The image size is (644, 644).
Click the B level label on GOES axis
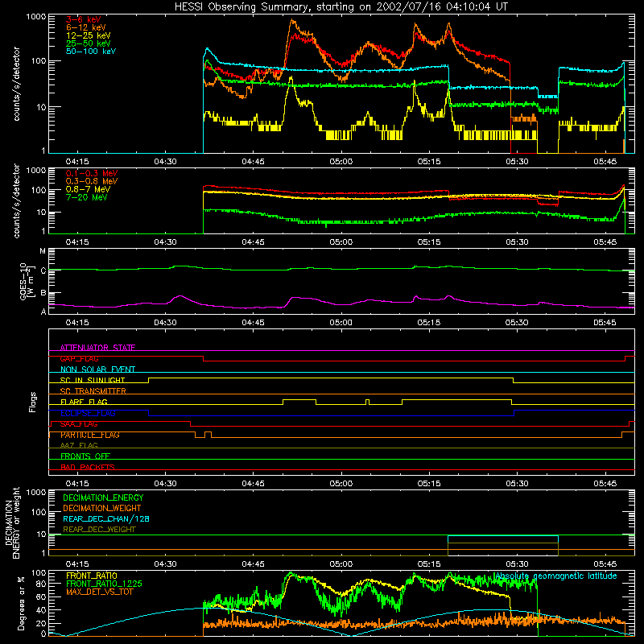point(43,293)
